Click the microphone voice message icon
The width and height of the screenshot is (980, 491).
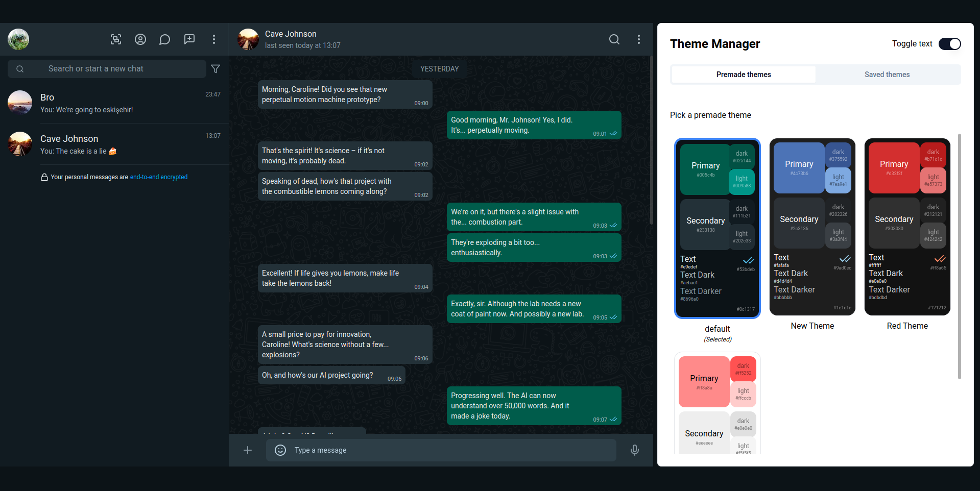point(634,450)
